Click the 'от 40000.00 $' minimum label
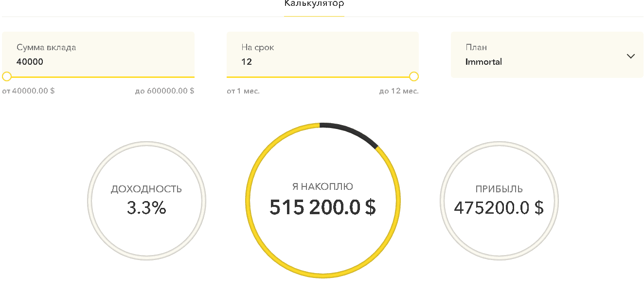644x296 pixels. click(28, 91)
